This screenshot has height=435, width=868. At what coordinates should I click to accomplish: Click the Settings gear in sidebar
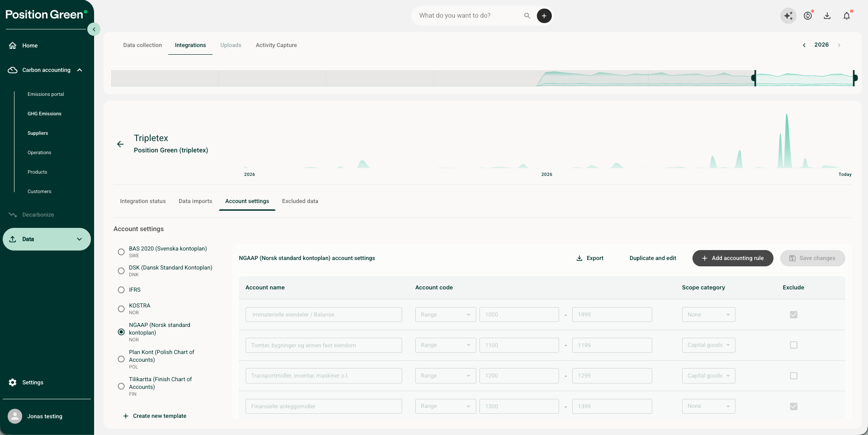(x=13, y=383)
